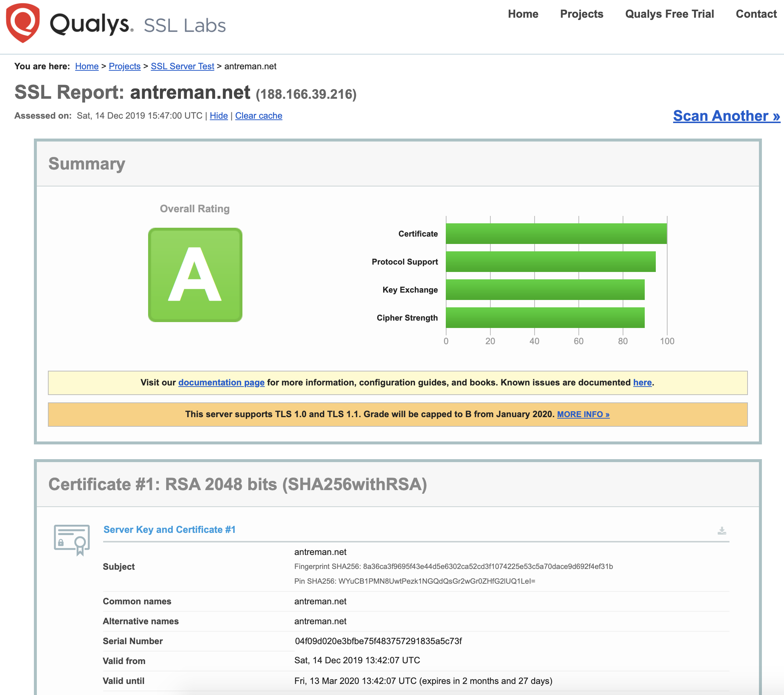Image resolution: width=784 pixels, height=695 pixels.
Task: Click the SSL Labs logo text
Action: point(185,26)
